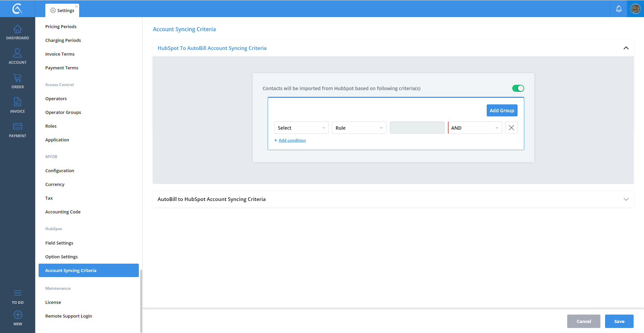The height and width of the screenshot is (333, 644).
Task: Open the notifications bell
Action: pos(619,9)
